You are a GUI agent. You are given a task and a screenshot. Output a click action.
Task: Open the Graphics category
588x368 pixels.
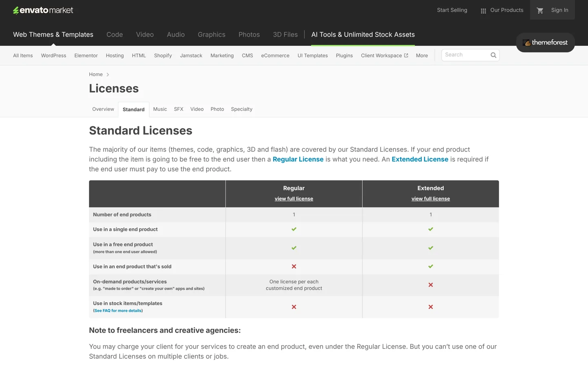(212, 35)
